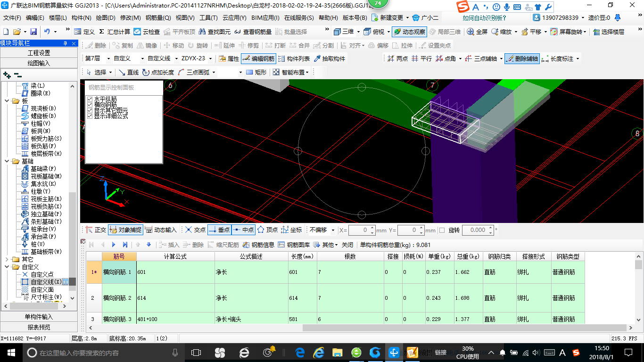Select the 矩形 rectangle drawing tool
644x362 pixels.
[x=256, y=72]
